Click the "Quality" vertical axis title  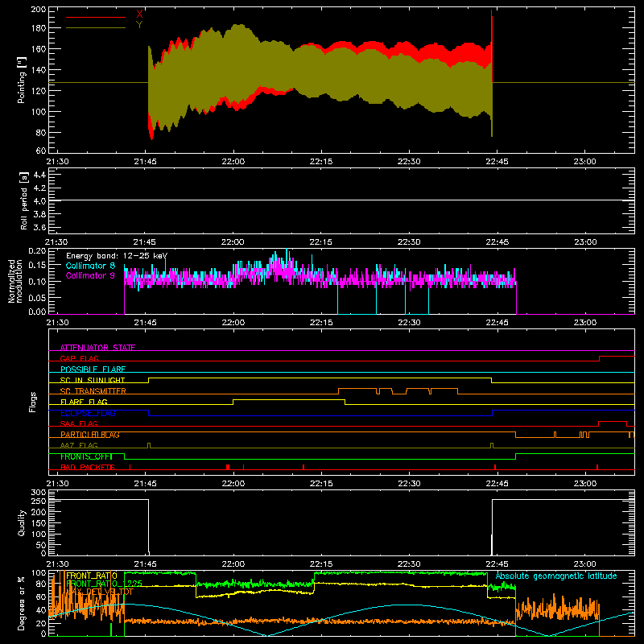coord(22,522)
